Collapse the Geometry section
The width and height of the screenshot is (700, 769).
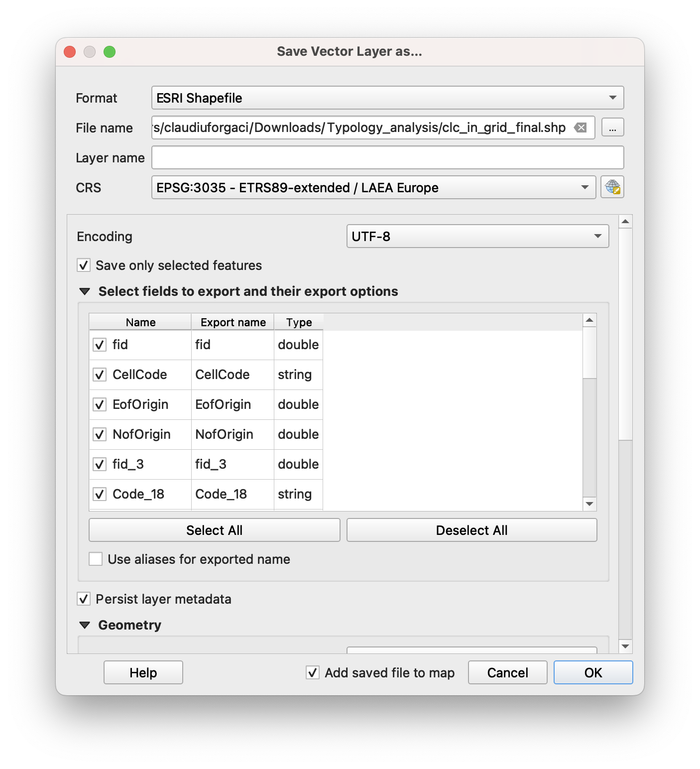[85, 626]
